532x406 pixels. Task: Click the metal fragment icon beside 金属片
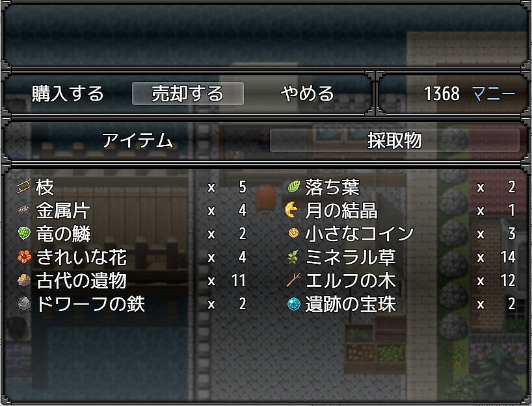coord(24,210)
